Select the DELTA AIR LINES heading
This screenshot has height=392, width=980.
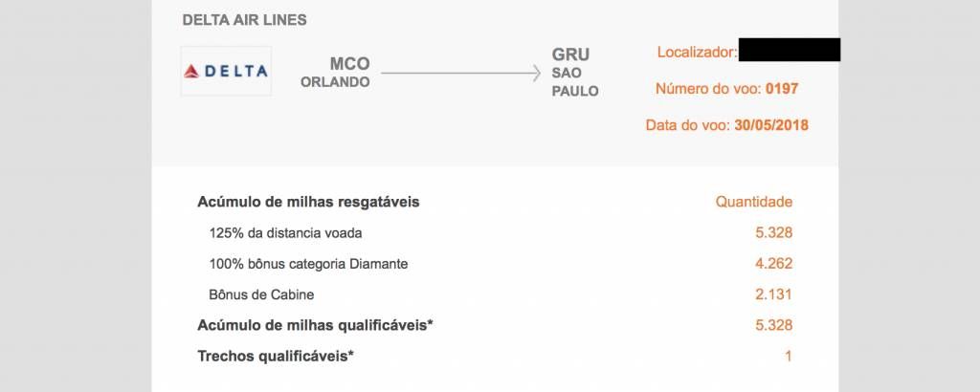(244, 20)
